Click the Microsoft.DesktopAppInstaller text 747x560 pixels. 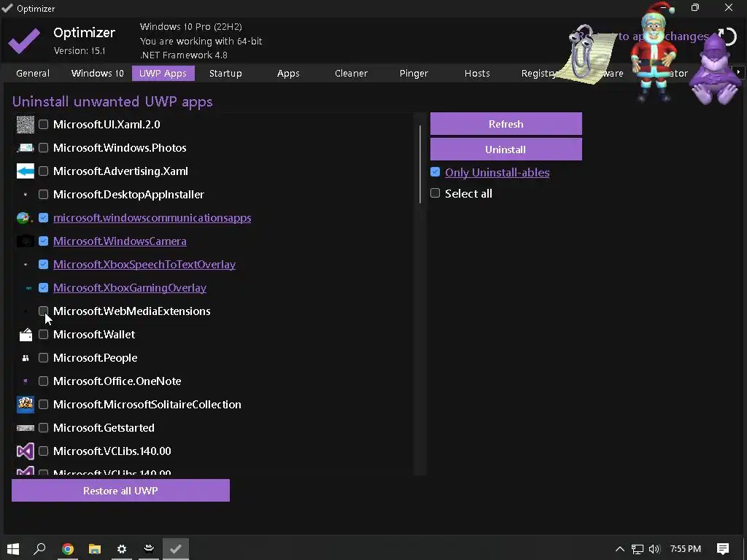point(128,194)
